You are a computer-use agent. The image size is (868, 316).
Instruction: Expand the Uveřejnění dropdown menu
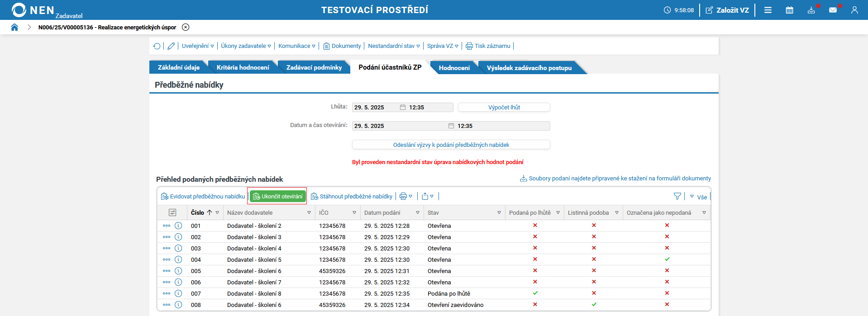tap(198, 46)
